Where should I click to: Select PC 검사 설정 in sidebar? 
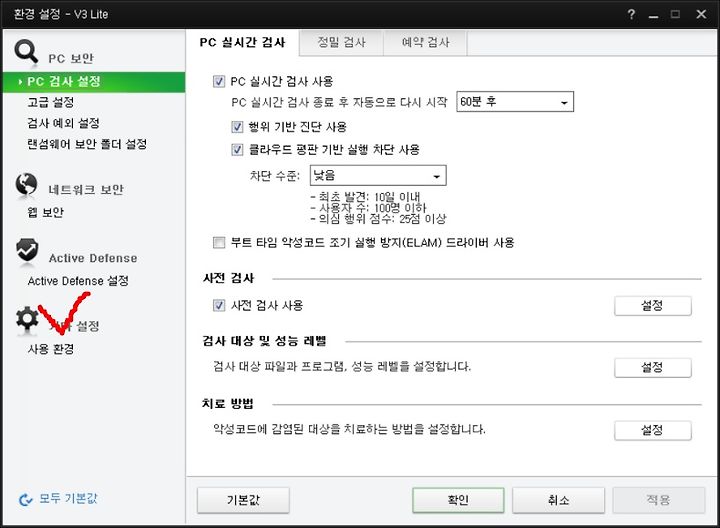click(94, 82)
